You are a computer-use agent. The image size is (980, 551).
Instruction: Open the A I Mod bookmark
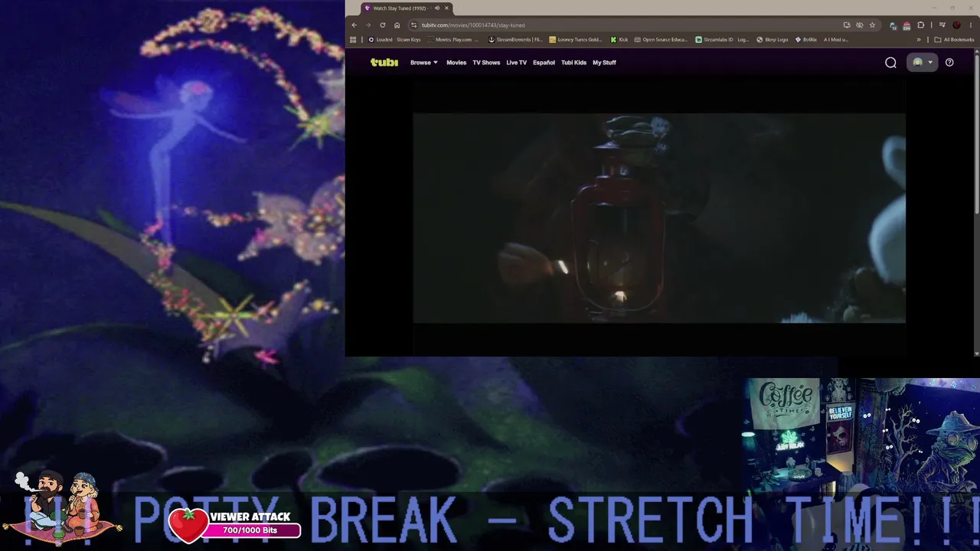[x=835, y=40]
